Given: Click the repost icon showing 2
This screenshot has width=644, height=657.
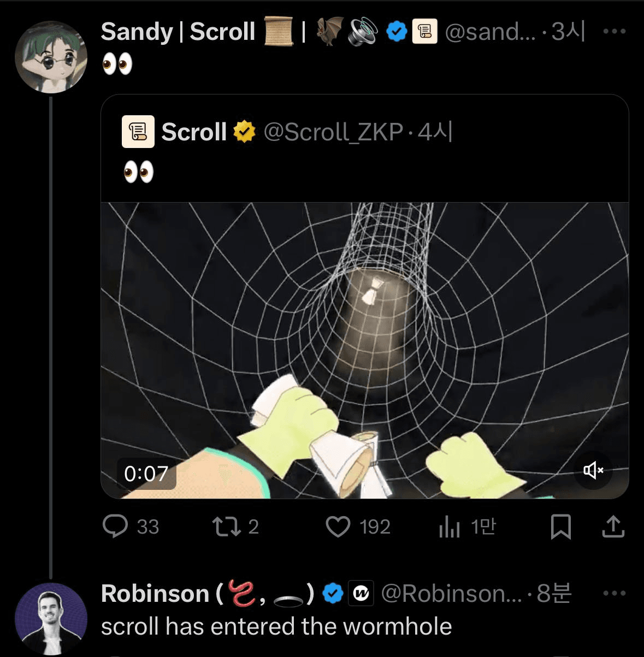Looking at the screenshot, I should click(x=226, y=526).
